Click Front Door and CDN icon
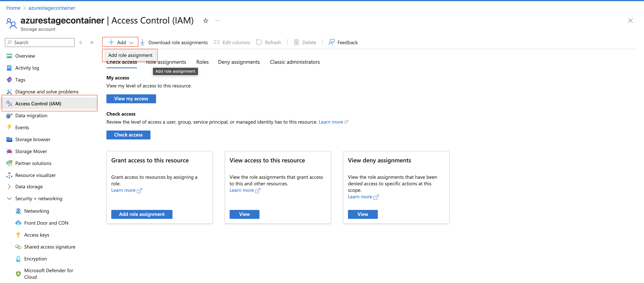This screenshot has width=644, height=283. click(18, 223)
